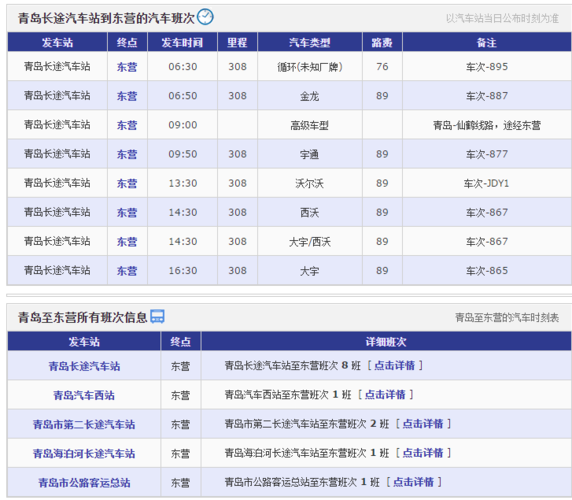Open the 青岛海泊河长途汽车站 station link
Screen dimensions: 572x500
point(84,453)
